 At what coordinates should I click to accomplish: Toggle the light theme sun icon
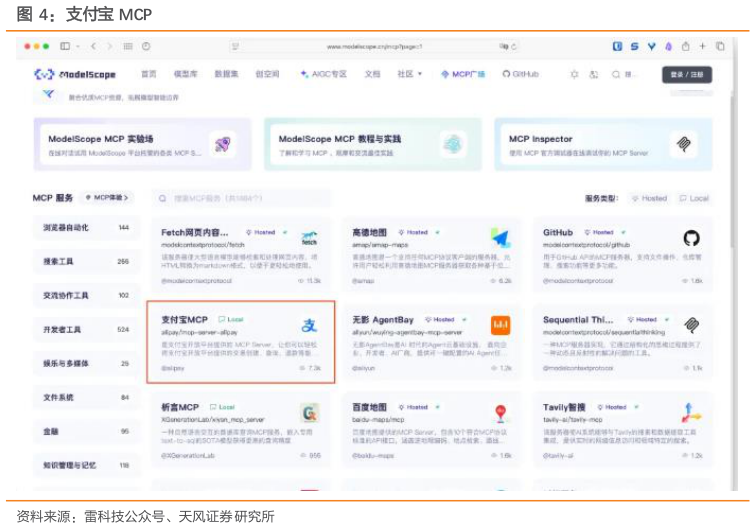tap(574, 74)
